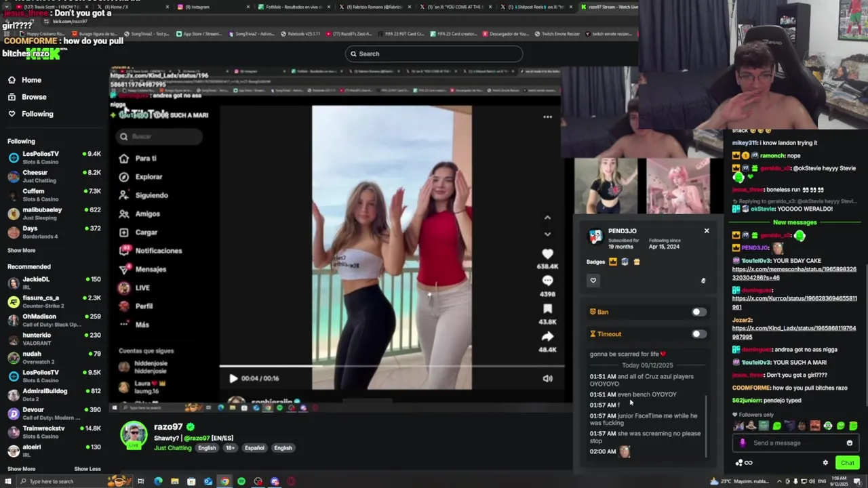Close the PEND3JO user card
868x488 pixels.
(707, 231)
